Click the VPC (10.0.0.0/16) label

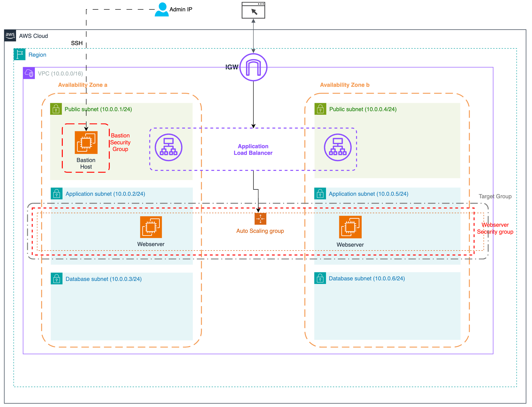60,74
